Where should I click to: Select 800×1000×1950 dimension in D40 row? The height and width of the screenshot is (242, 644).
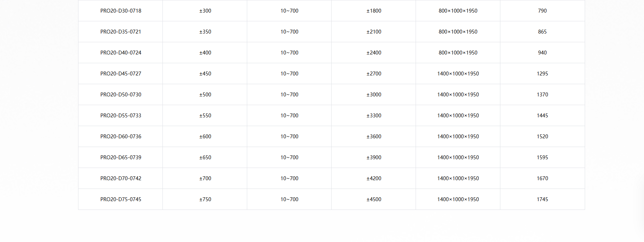[x=458, y=53]
